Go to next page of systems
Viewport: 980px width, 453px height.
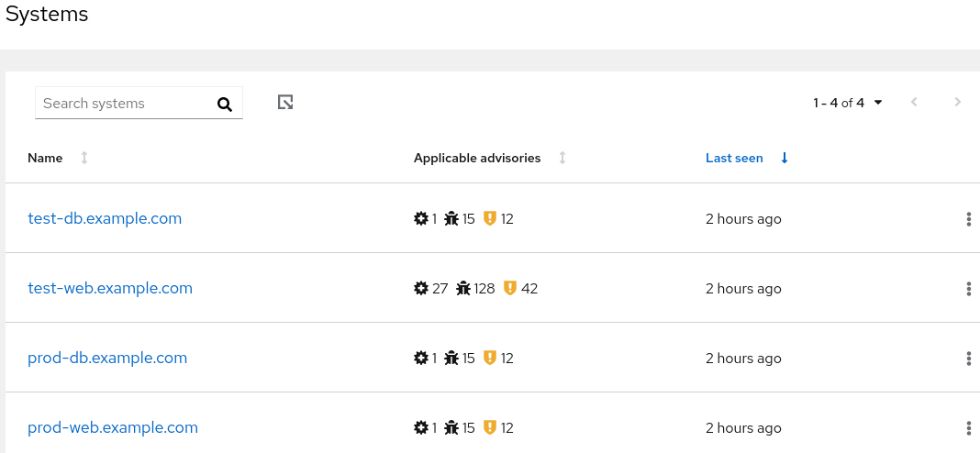pos(958,103)
